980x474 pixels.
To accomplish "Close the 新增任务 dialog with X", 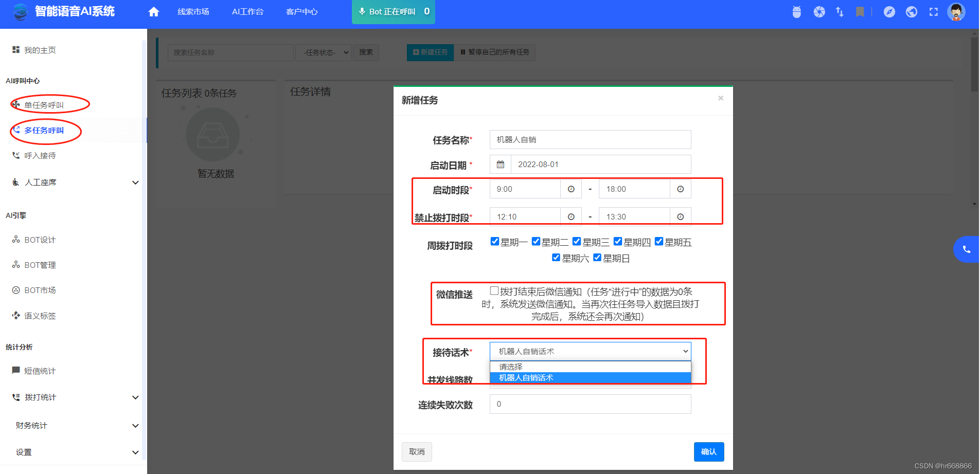I will click(720, 98).
